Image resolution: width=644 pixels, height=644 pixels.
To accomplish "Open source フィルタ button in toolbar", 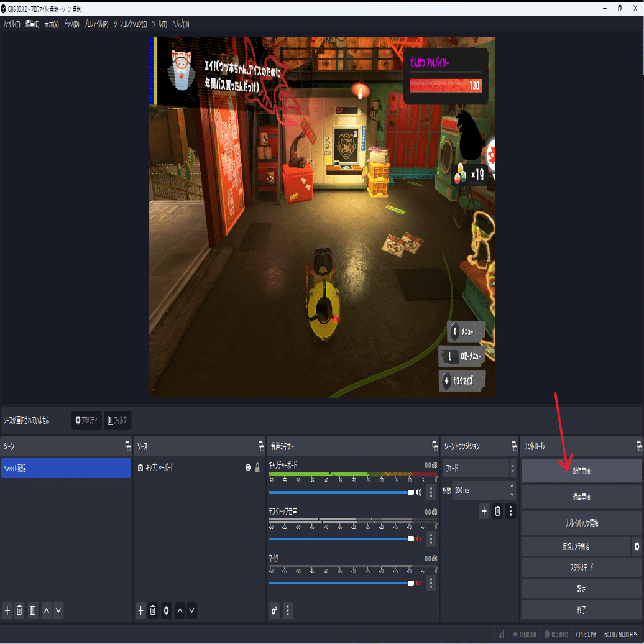I will 117,420.
